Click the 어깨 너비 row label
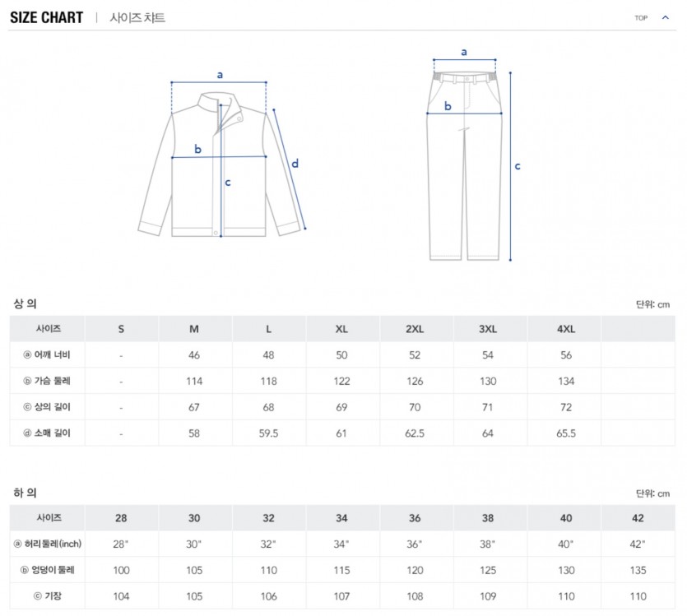This screenshot has height=616, width=687. point(48,355)
